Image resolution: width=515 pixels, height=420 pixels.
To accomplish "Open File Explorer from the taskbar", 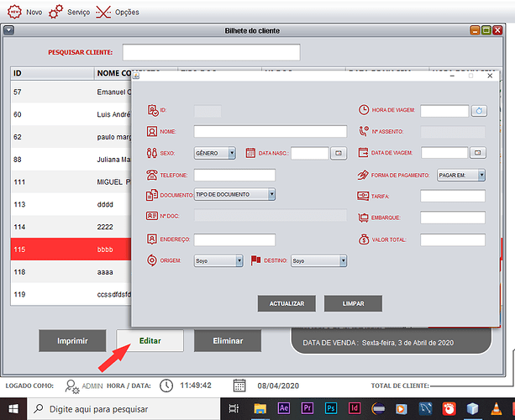I will [x=260, y=409].
